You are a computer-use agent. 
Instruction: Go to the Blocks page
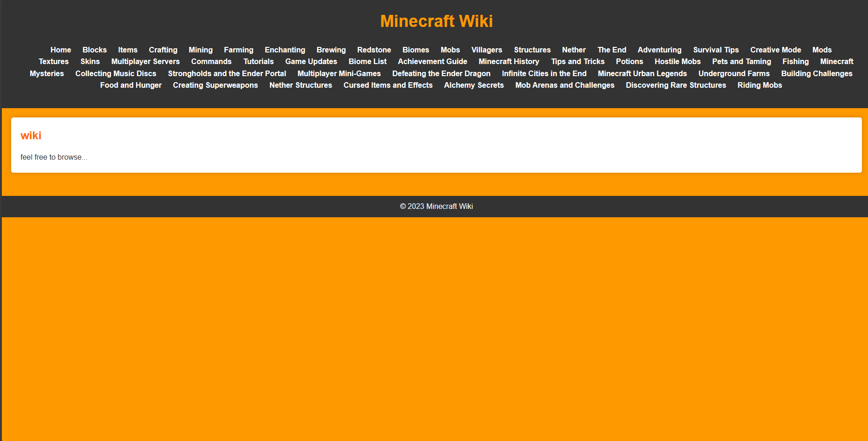[95, 50]
